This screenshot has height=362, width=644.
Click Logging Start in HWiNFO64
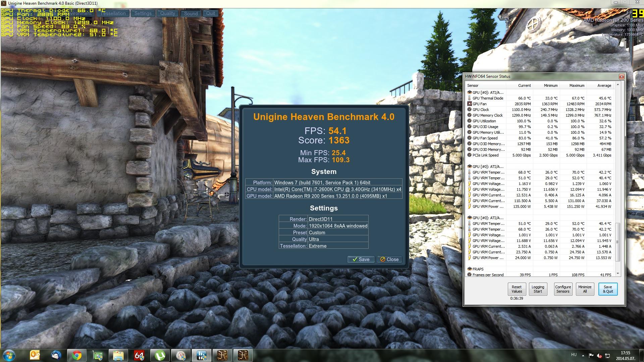pyautogui.click(x=538, y=289)
